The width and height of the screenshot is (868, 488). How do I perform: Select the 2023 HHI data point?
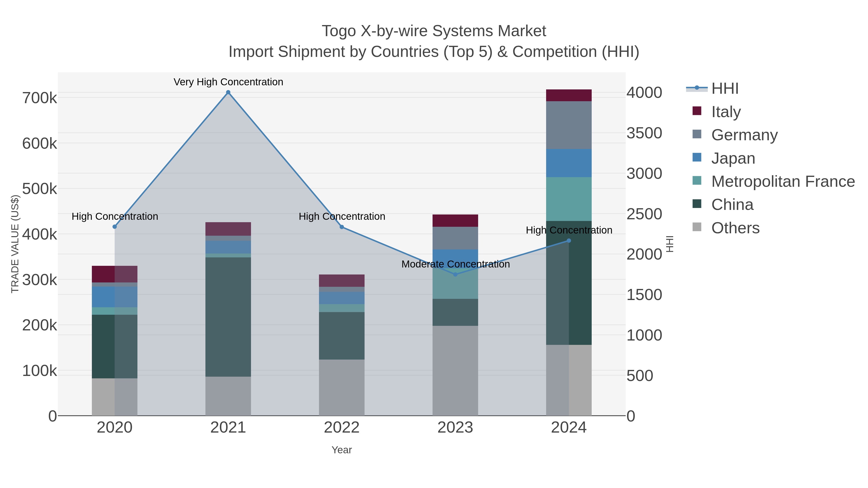pos(455,274)
